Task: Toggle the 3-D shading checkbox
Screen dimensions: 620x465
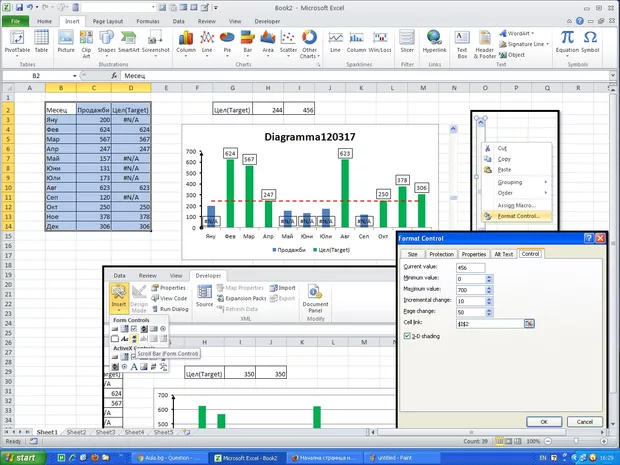Action: (406, 336)
